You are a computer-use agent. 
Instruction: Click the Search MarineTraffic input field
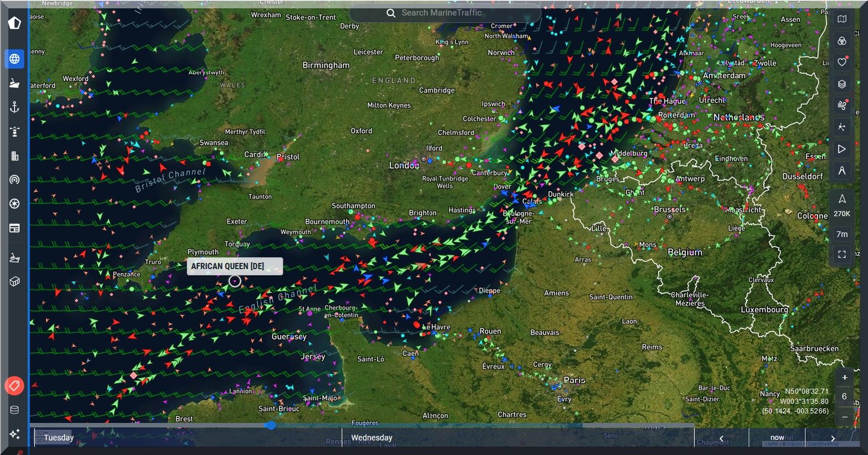click(x=444, y=13)
